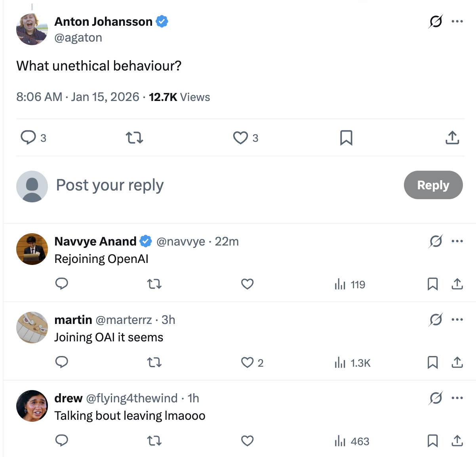The height and width of the screenshot is (457, 476).
Task: Bookmark Anton Johansson's main post
Action: coord(346,138)
